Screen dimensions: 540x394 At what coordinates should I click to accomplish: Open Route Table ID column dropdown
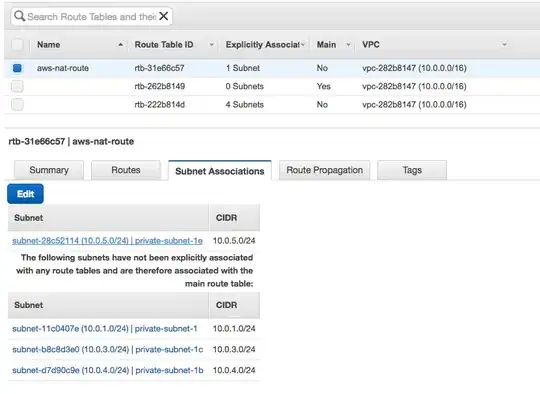(211, 45)
